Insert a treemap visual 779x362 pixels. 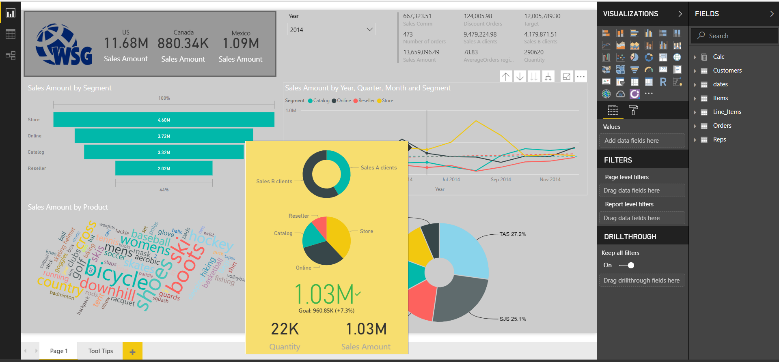coord(663,57)
